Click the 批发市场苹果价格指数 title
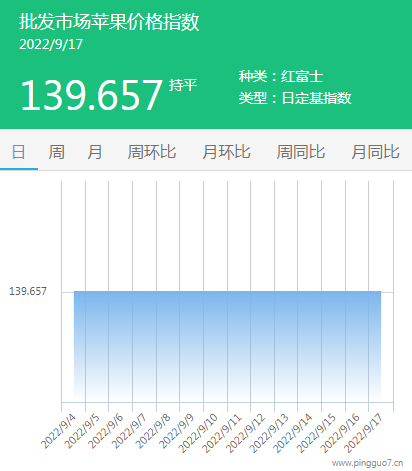 point(109,22)
